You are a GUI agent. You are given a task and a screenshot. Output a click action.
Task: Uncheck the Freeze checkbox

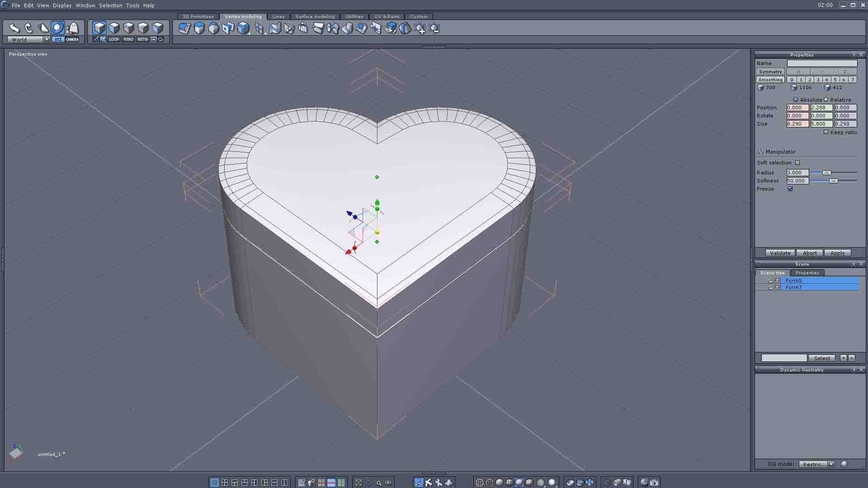[x=790, y=189]
